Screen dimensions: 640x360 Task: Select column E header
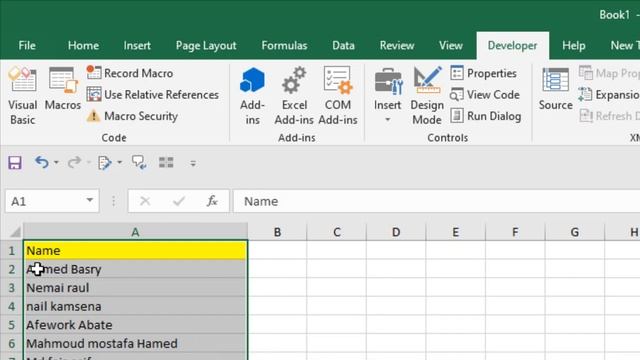click(x=456, y=232)
